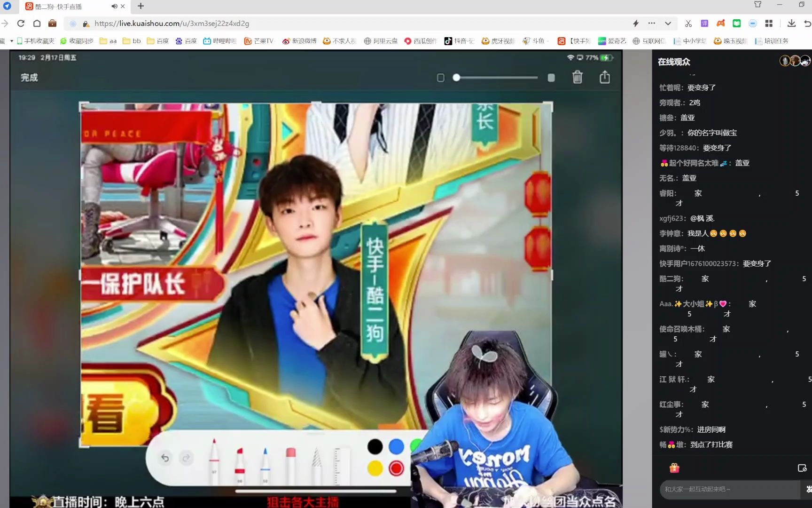Image resolution: width=812 pixels, height=508 pixels.
Task: Expand the bookmarks bar left dropdown arrow
Action: [11, 41]
